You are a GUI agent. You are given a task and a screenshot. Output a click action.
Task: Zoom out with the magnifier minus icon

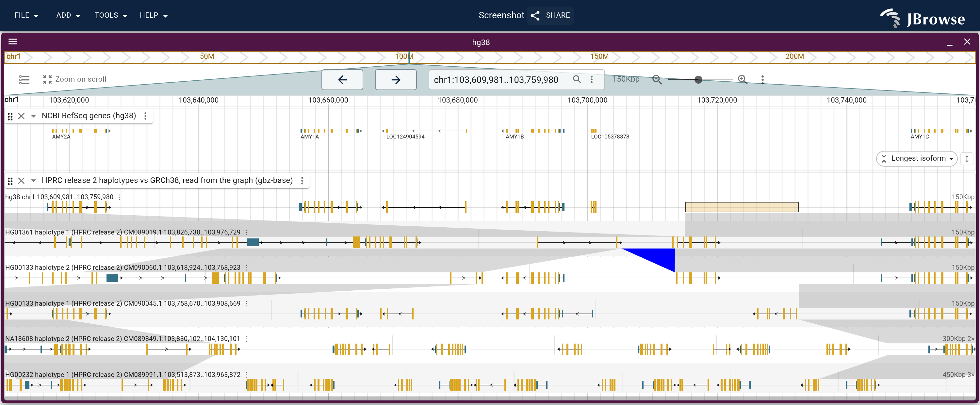pyautogui.click(x=657, y=79)
